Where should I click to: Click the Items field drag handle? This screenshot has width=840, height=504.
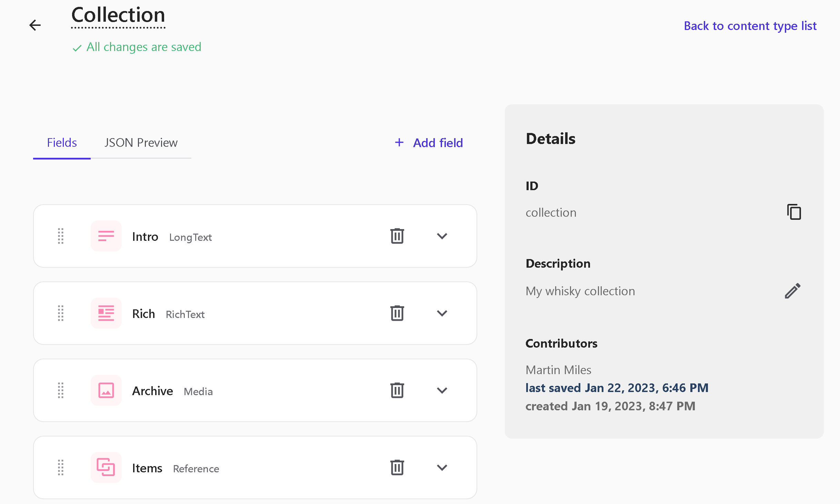tap(61, 467)
